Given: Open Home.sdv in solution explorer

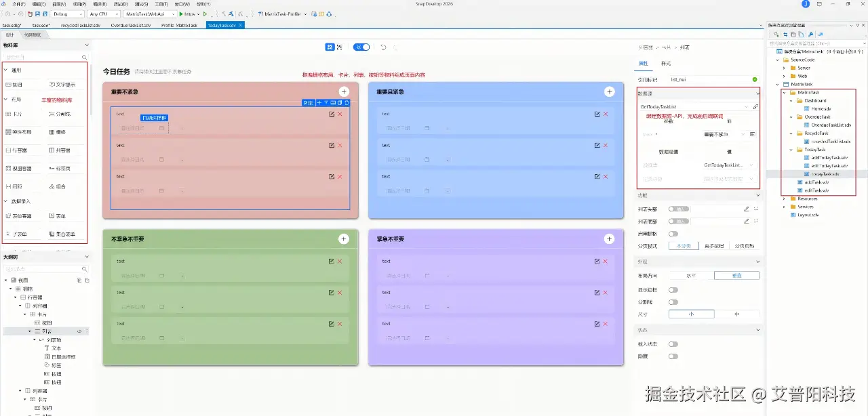Looking at the screenshot, I should (821, 108).
